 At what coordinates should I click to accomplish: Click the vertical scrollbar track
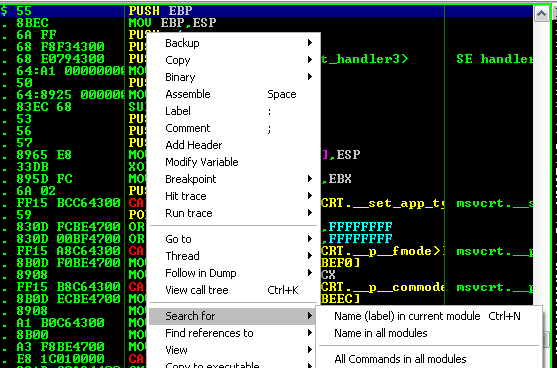pos(541,163)
